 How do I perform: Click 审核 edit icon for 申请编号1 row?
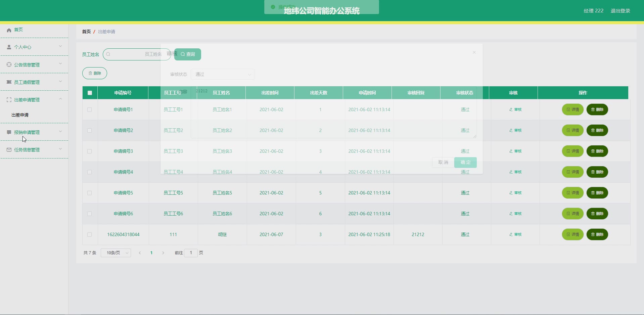point(511,109)
